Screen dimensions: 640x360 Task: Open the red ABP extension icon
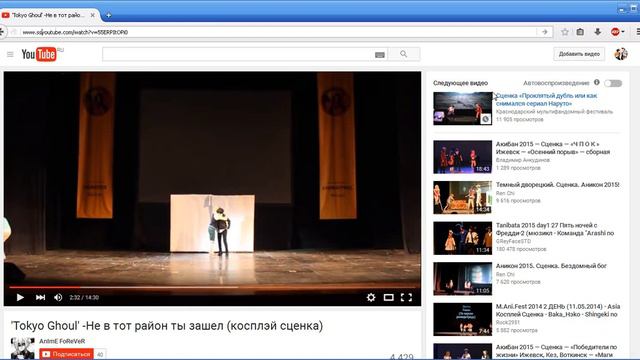point(616,32)
